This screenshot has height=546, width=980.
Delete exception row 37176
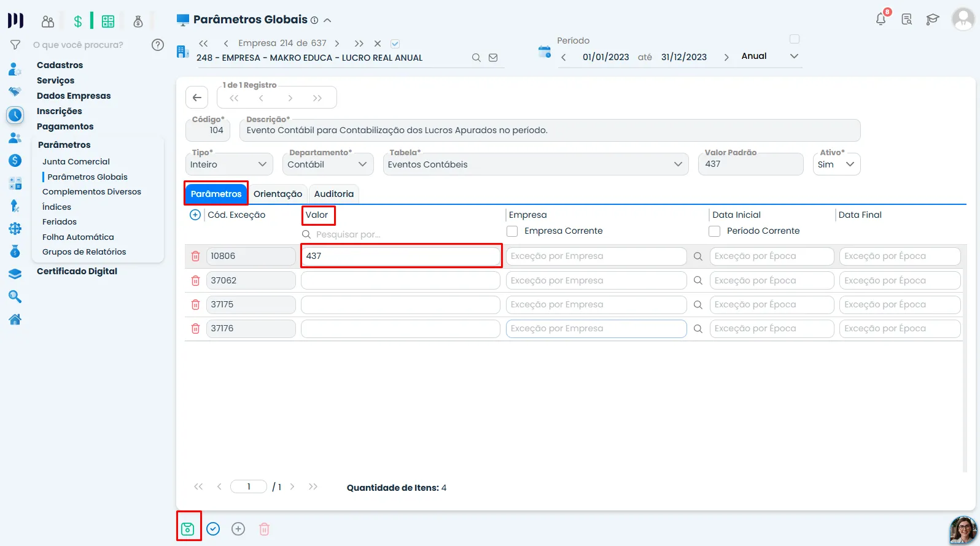pos(195,328)
